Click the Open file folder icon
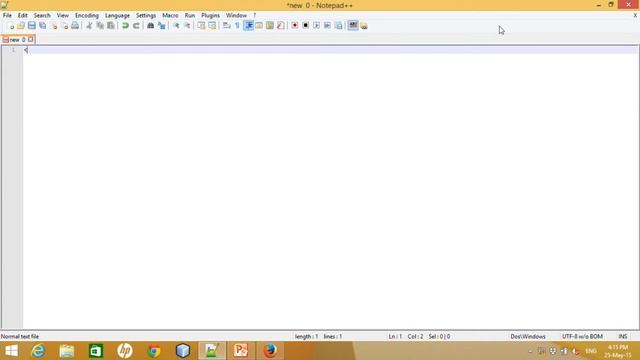640x360 pixels. pos(21,26)
